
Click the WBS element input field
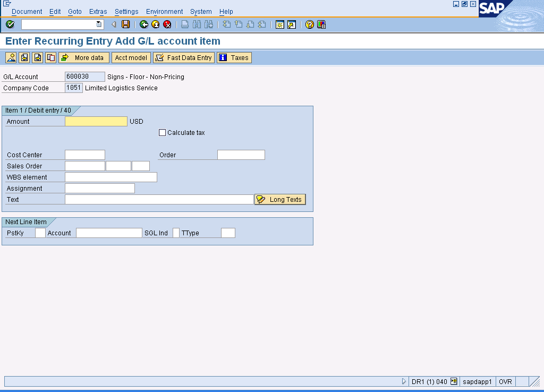point(111,177)
